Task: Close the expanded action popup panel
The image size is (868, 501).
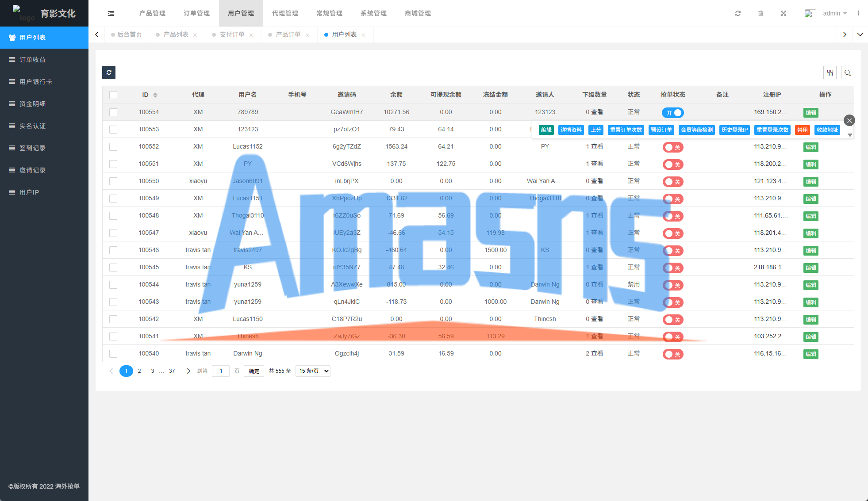Action: (849, 120)
